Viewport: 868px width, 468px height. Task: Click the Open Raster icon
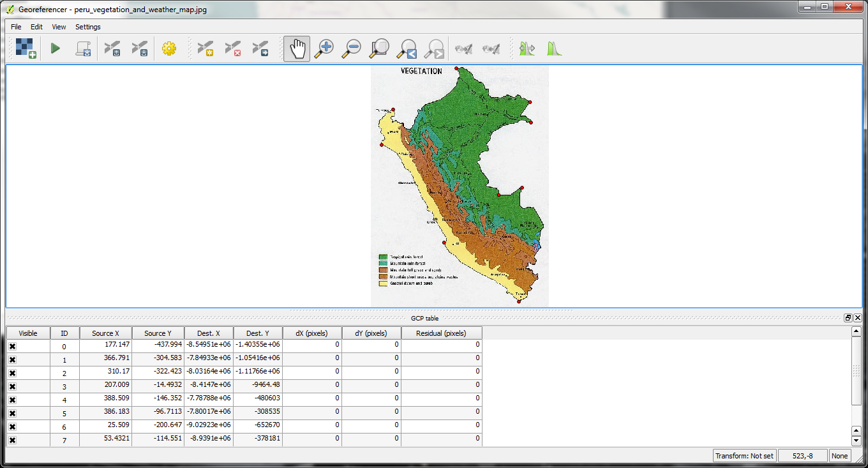tap(26, 49)
